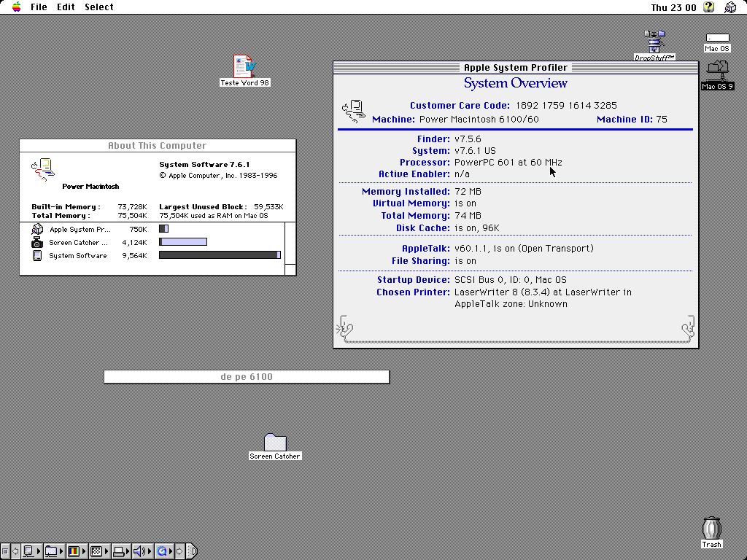Open the File menu

click(39, 7)
